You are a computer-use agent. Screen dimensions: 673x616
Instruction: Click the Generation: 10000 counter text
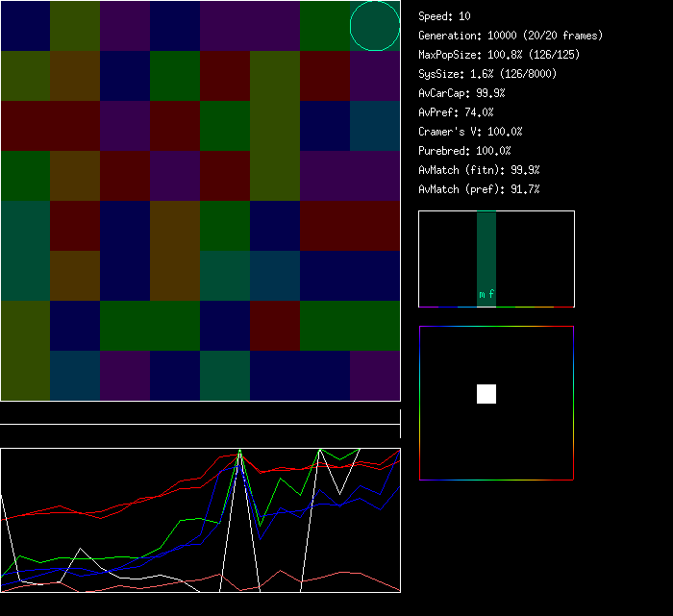coord(511,36)
